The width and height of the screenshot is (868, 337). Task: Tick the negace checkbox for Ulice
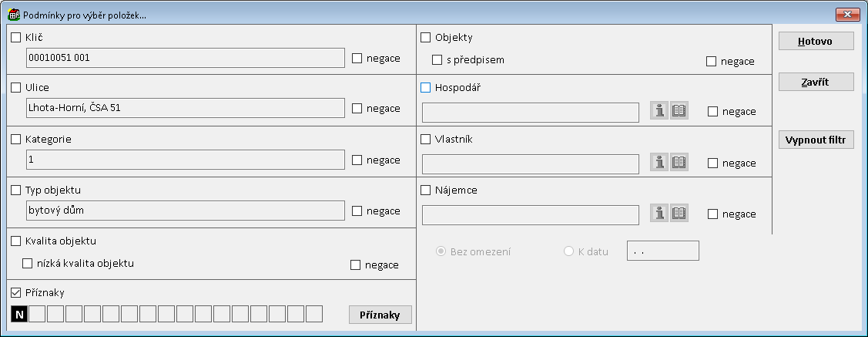tap(357, 109)
